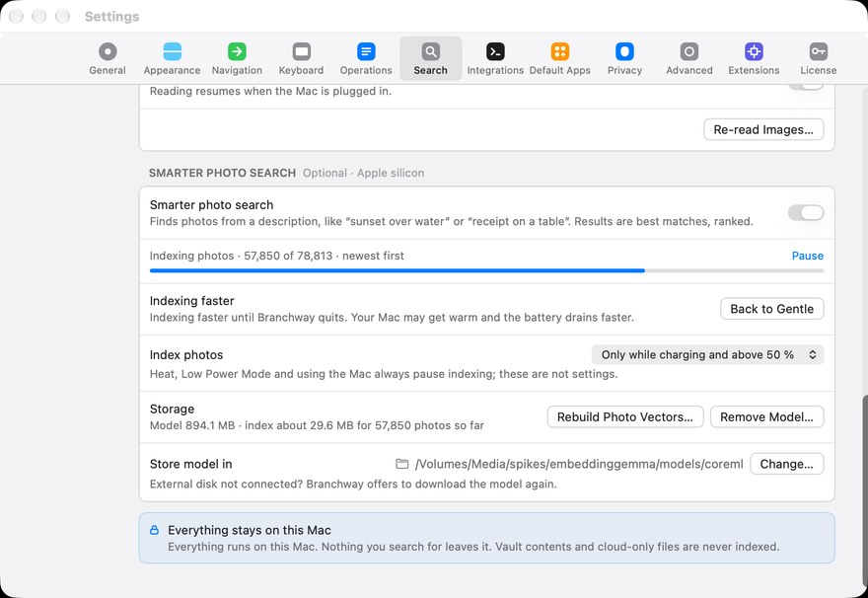Screen dimensions: 868x598
Task: Open the Appearance settings pane icon
Action: point(173,51)
